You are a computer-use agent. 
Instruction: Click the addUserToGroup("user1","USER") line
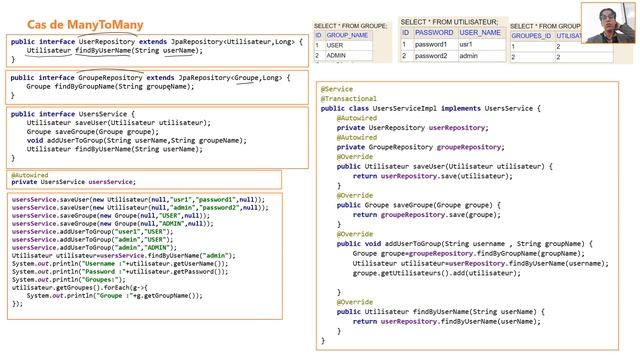92,231
